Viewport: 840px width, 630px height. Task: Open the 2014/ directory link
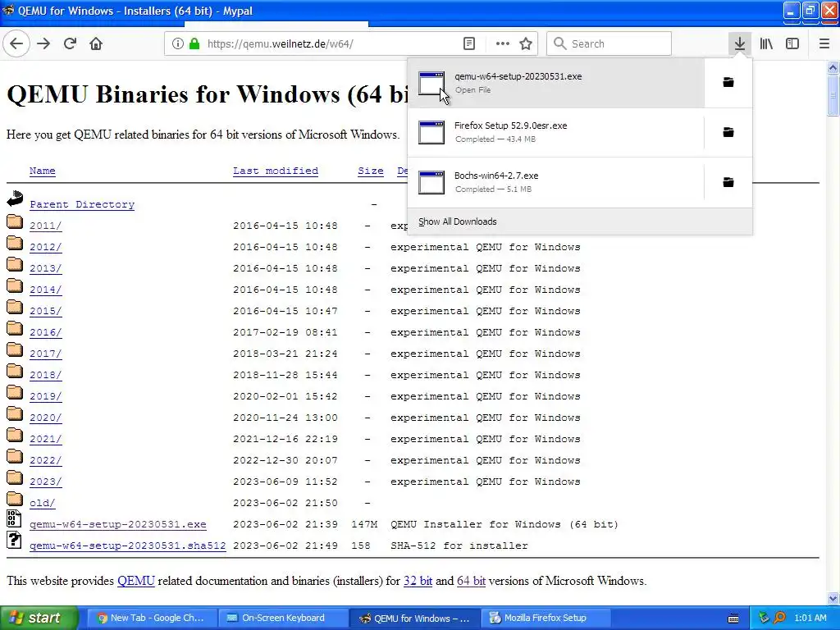tap(46, 290)
